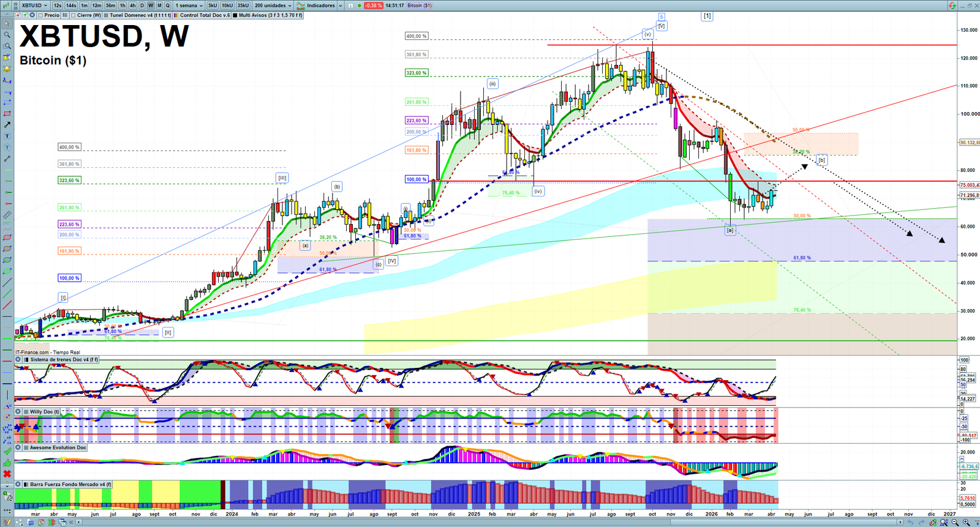Click the red plus icon beside Precio

coord(18,15)
